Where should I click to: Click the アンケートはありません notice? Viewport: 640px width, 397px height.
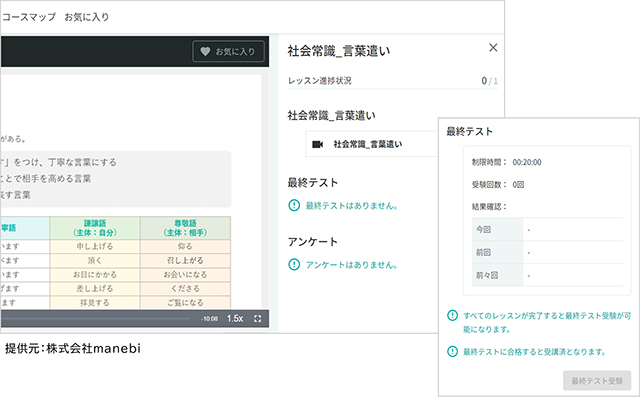pos(351,265)
